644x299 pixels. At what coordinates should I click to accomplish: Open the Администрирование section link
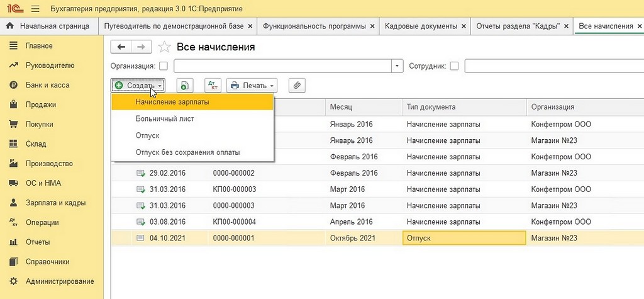(60, 281)
